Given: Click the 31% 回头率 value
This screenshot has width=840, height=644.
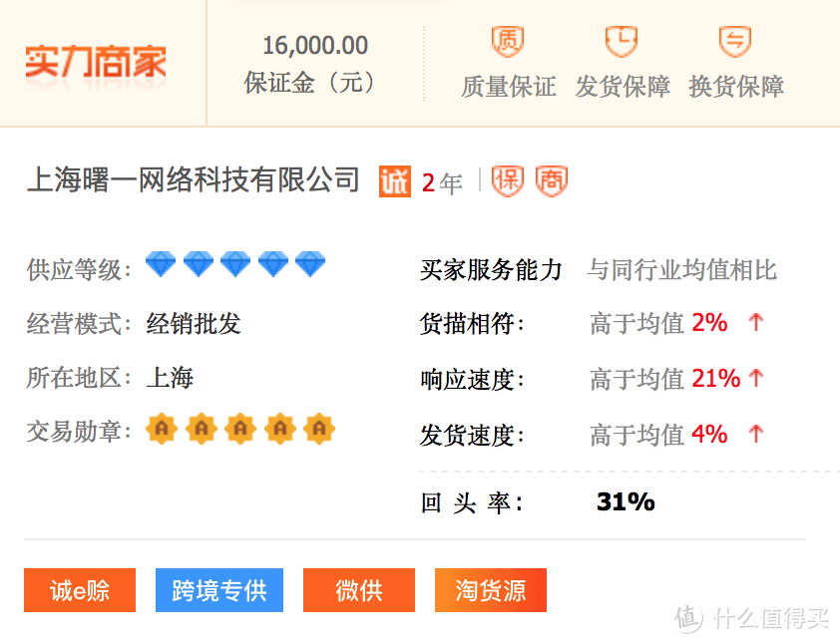Looking at the screenshot, I should coord(626,502).
